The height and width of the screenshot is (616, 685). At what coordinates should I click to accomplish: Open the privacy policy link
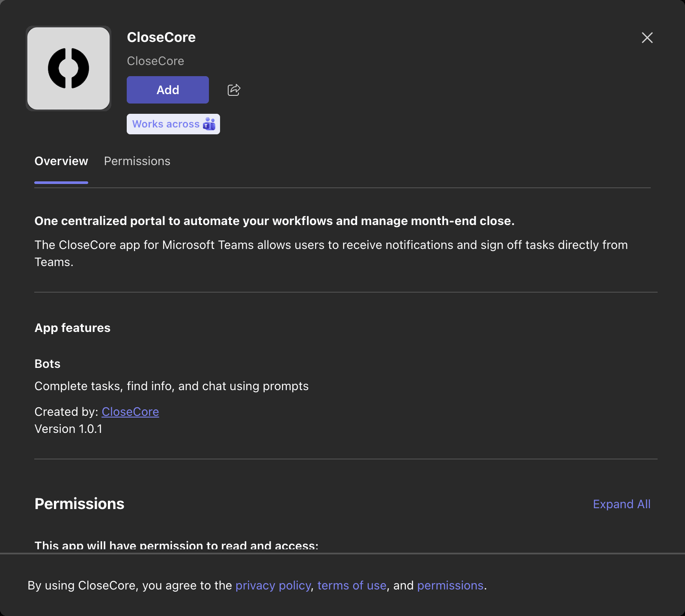point(273,585)
